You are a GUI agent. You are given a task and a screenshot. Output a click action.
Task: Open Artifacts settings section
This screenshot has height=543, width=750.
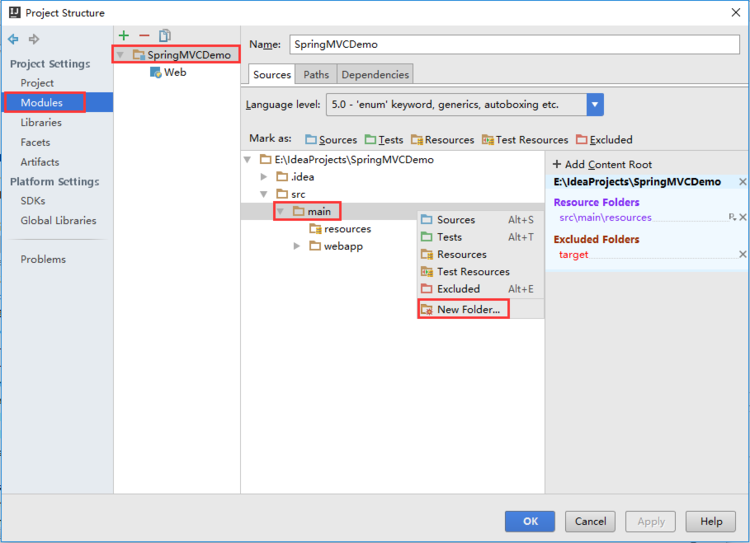pos(40,162)
